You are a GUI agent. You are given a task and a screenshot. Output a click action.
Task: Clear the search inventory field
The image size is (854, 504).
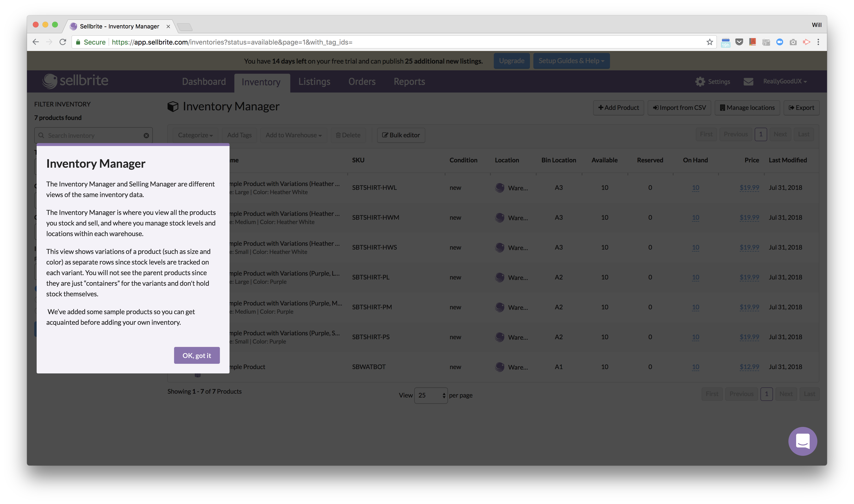pyautogui.click(x=146, y=135)
